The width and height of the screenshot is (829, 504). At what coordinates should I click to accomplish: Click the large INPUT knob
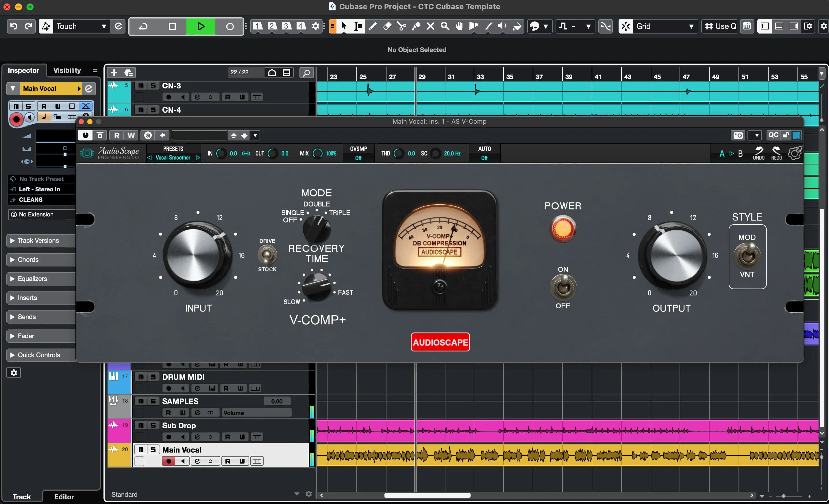(x=197, y=255)
